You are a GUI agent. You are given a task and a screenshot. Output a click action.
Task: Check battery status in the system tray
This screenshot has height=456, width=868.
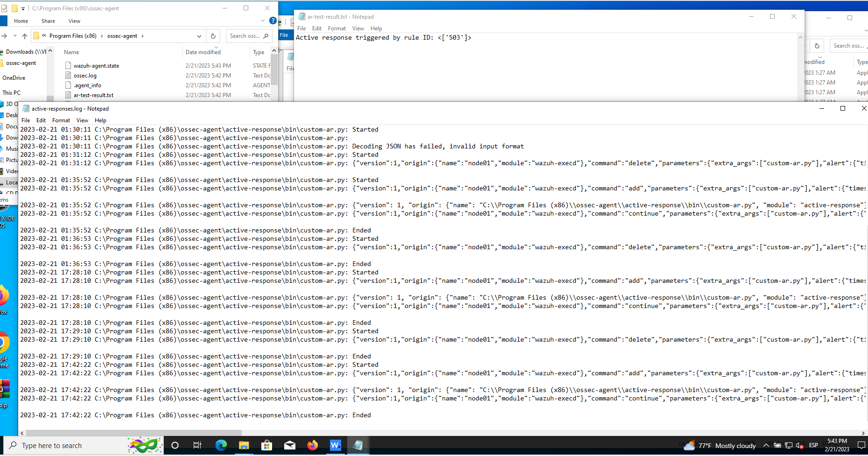[777, 445]
